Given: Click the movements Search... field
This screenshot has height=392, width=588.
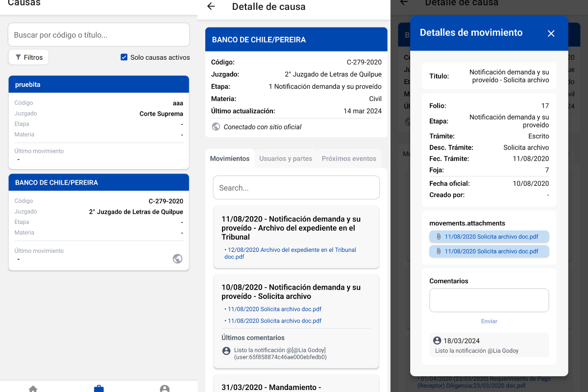Looking at the screenshot, I should pyautogui.click(x=296, y=188).
